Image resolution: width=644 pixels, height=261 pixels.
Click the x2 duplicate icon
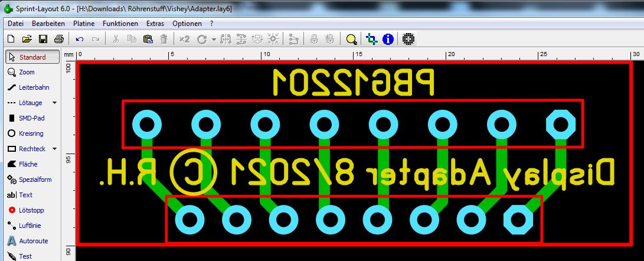[x=184, y=40]
